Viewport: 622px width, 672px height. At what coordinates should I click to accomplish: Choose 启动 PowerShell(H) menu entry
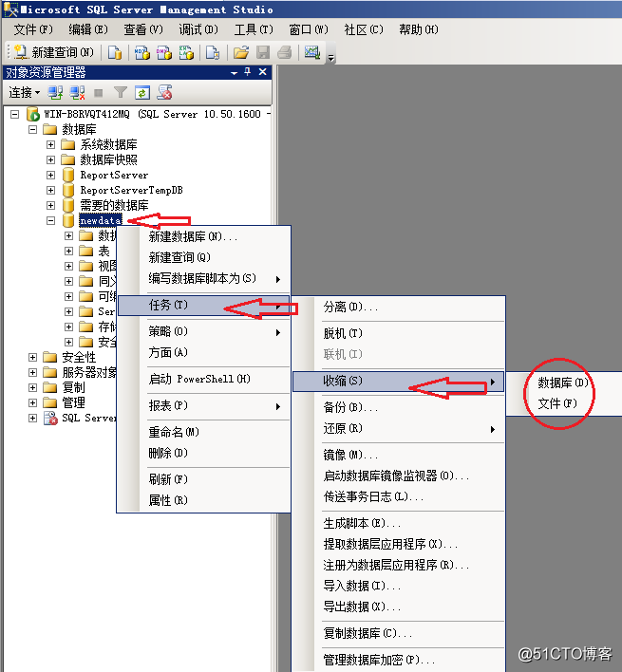(204, 380)
